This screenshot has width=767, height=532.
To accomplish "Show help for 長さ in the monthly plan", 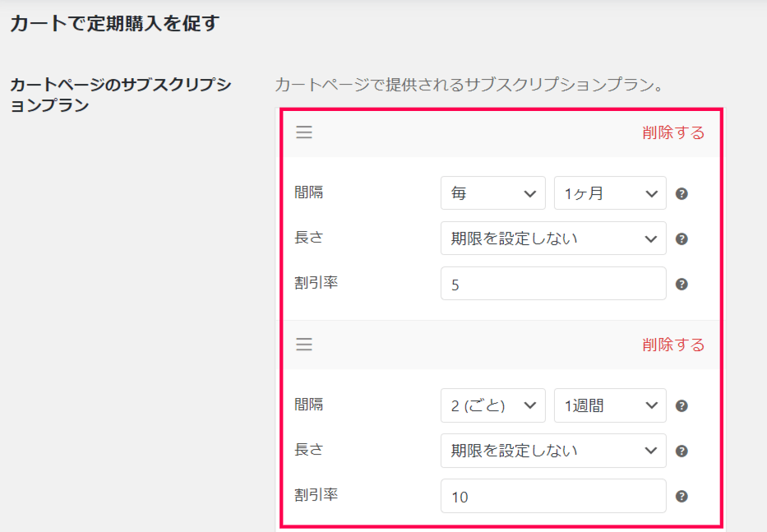I will tap(682, 238).
